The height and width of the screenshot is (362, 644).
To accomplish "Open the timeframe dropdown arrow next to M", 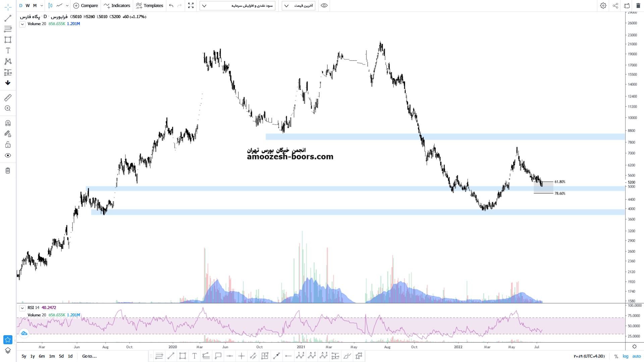I will [42, 6].
